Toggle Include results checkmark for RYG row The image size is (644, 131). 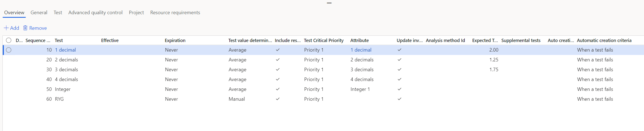pyautogui.click(x=278, y=99)
